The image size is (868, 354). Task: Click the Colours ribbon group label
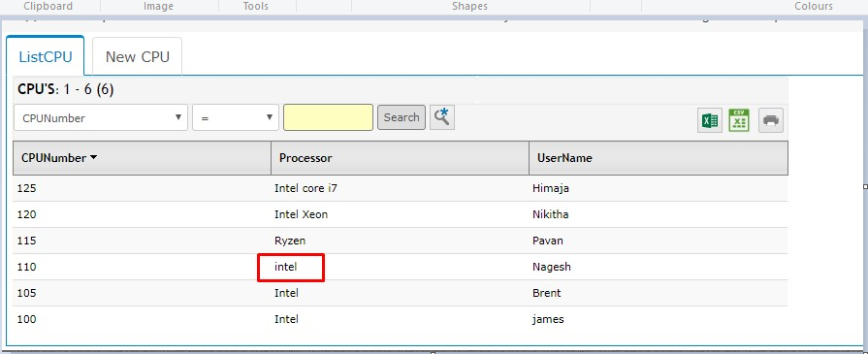[813, 6]
